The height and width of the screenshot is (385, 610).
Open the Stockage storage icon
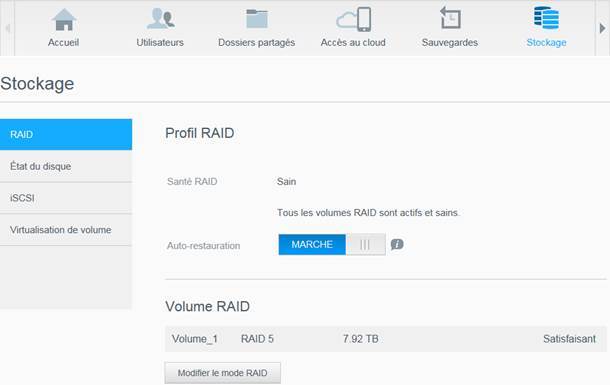(x=546, y=18)
